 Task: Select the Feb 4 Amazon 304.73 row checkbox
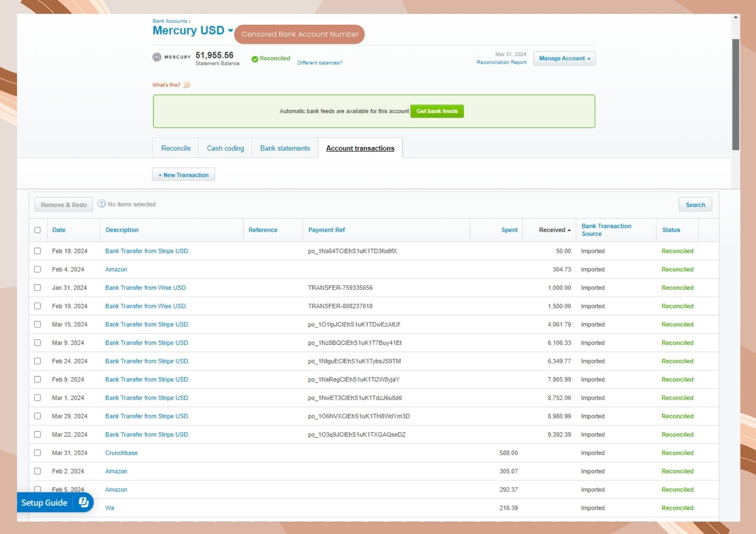click(37, 269)
